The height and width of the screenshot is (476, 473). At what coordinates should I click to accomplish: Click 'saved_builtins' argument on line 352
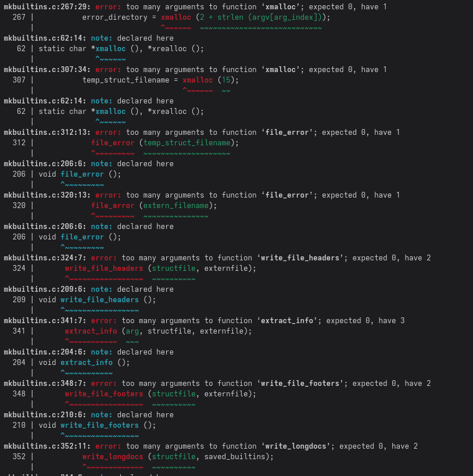click(235, 457)
